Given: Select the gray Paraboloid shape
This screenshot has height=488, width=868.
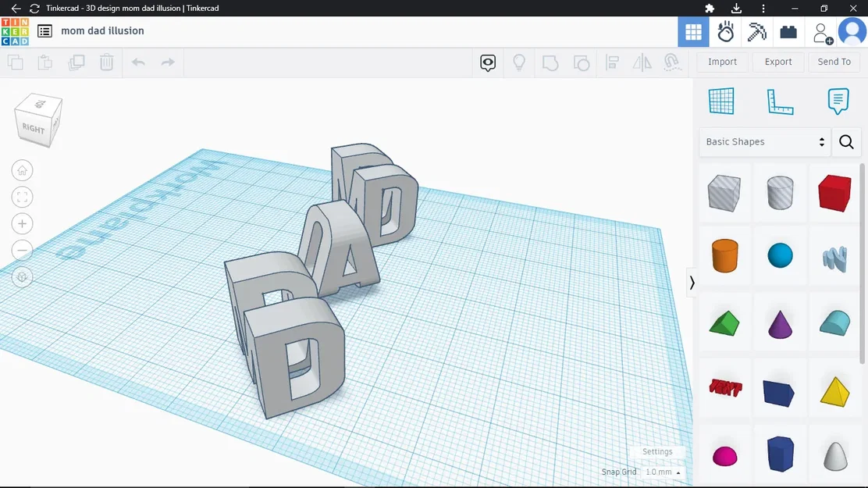Looking at the screenshot, I should [835, 457].
